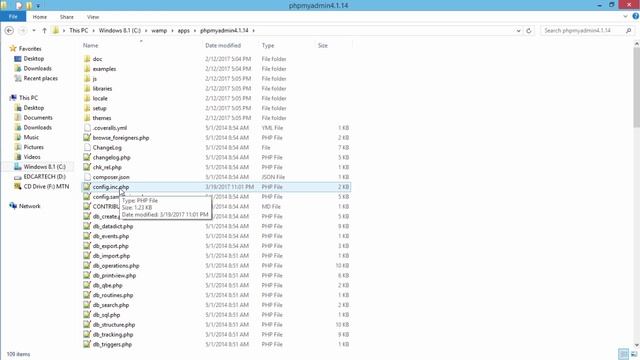Select db_operations.php file
The height and width of the screenshot is (360, 640).
click(116, 265)
